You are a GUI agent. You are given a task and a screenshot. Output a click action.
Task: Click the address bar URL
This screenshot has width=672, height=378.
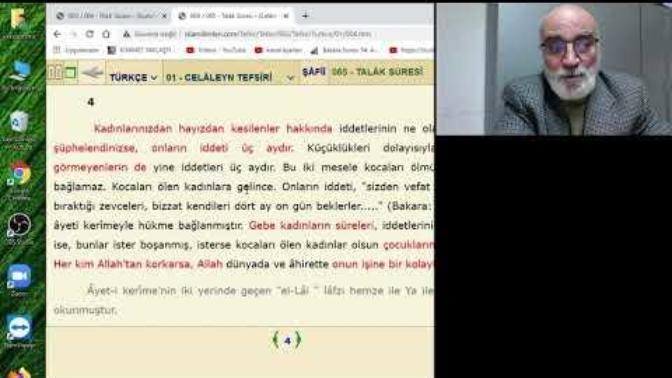pos(278,34)
